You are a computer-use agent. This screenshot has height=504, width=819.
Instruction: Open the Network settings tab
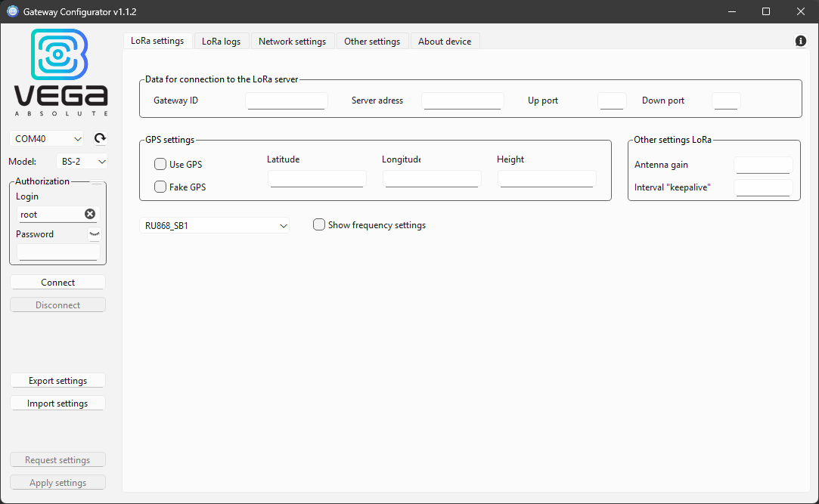[293, 41]
